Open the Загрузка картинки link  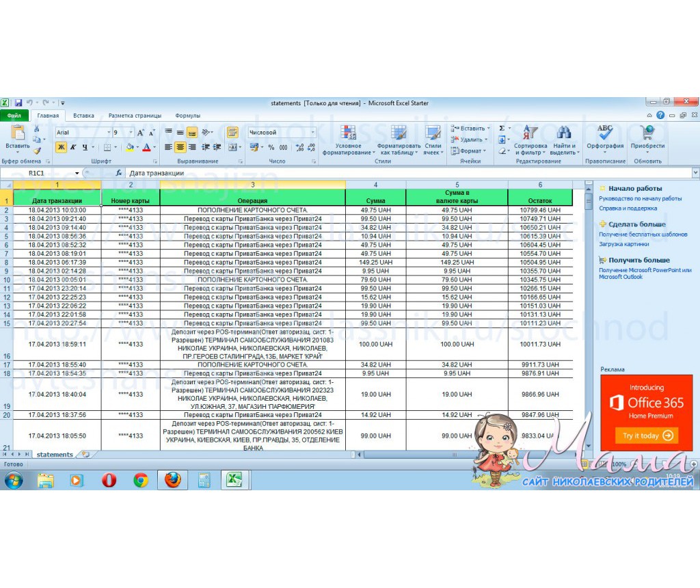tap(623, 243)
